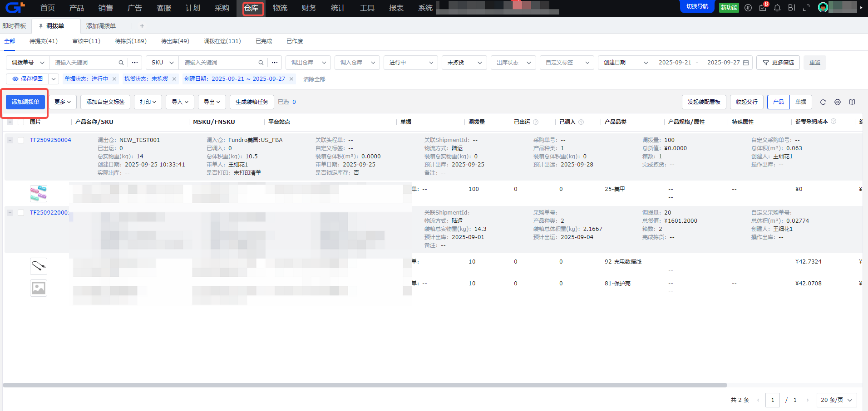The width and height of the screenshot is (868, 411).
Task: Click the ellipsis beside the 调拨单号 search
Action: point(135,63)
